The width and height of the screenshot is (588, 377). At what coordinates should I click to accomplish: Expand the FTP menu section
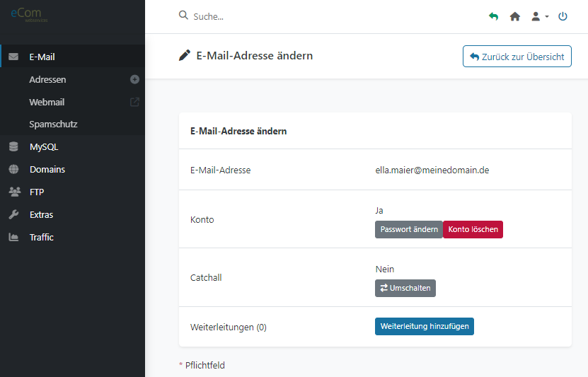tap(37, 192)
